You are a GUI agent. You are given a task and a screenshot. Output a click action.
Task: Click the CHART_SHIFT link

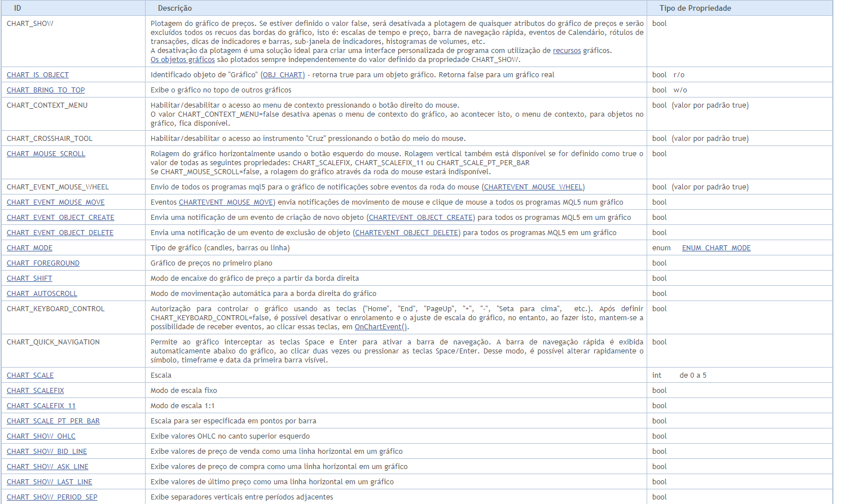click(x=29, y=278)
